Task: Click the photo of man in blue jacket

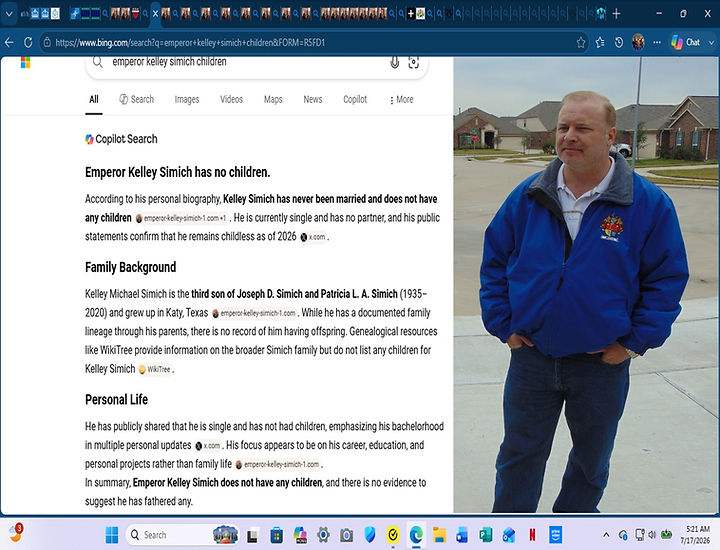Action: point(586,285)
